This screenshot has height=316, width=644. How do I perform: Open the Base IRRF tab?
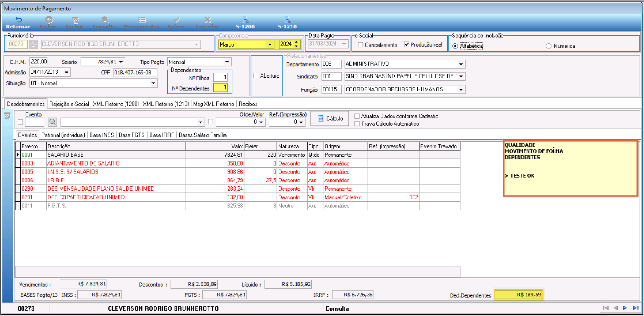(162, 135)
